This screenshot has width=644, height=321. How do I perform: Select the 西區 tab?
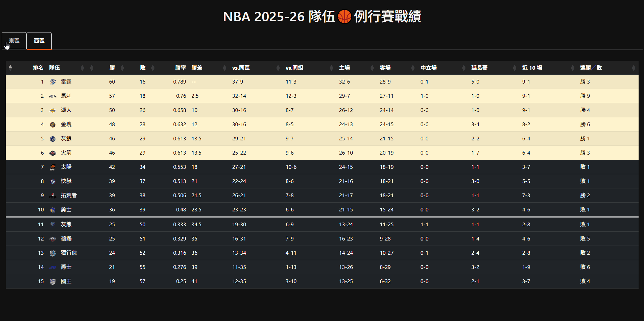click(x=39, y=41)
